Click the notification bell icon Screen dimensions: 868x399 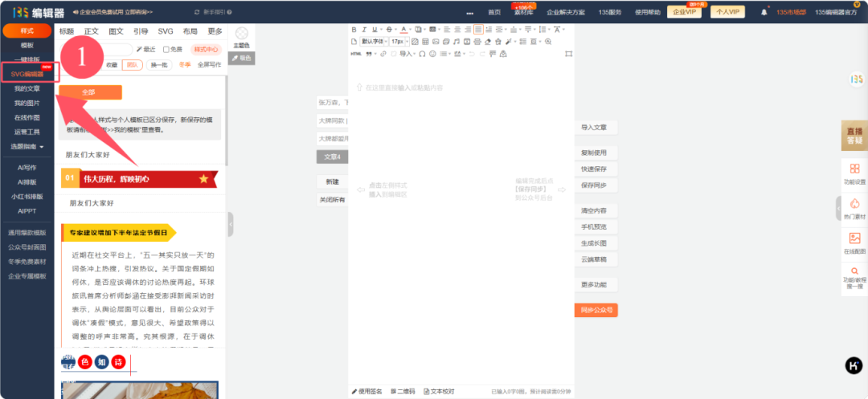tap(764, 11)
